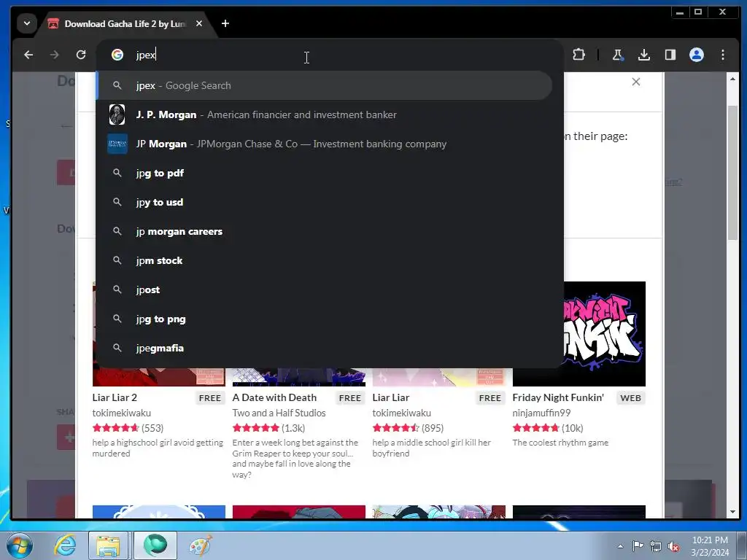The height and width of the screenshot is (560, 747).
Task: Open the clock showing 10:21 PM
Action: pos(710,545)
